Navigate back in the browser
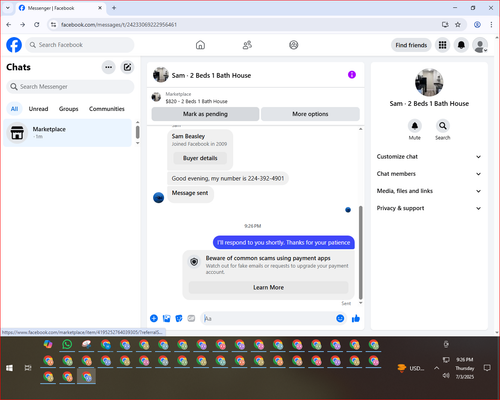Image resolution: width=500 pixels, height=400 pixels. pyautogui.click(x=9, y=24)
